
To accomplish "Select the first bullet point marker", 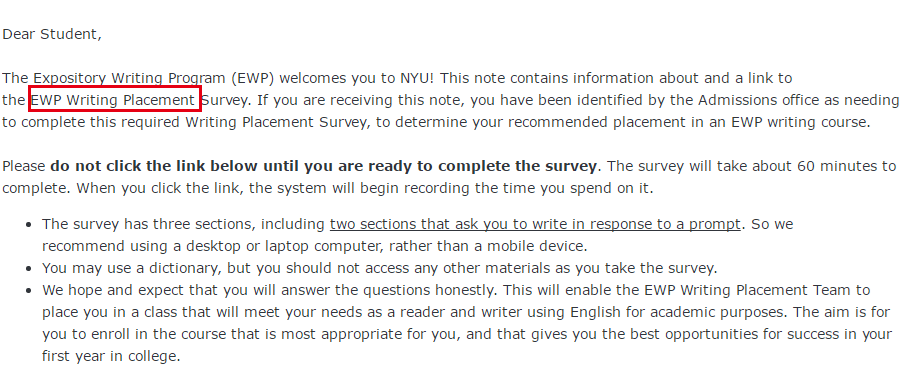I will [x=29, y=225].
